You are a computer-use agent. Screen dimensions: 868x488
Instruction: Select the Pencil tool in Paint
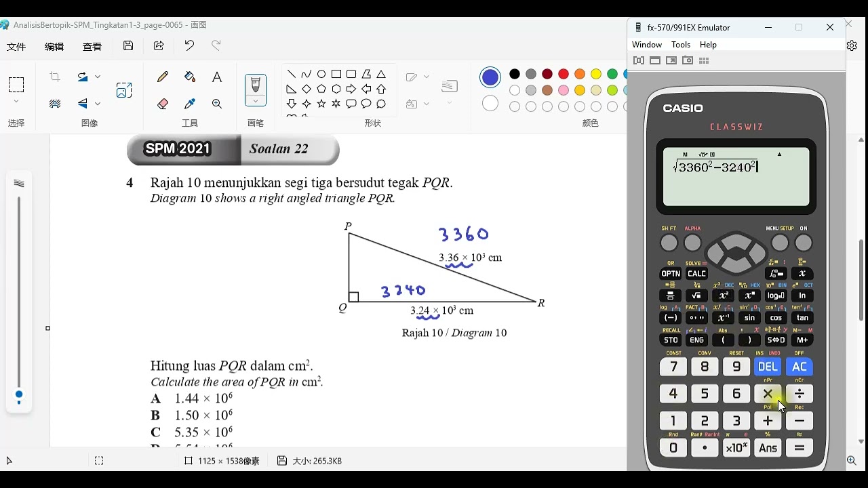163,77
